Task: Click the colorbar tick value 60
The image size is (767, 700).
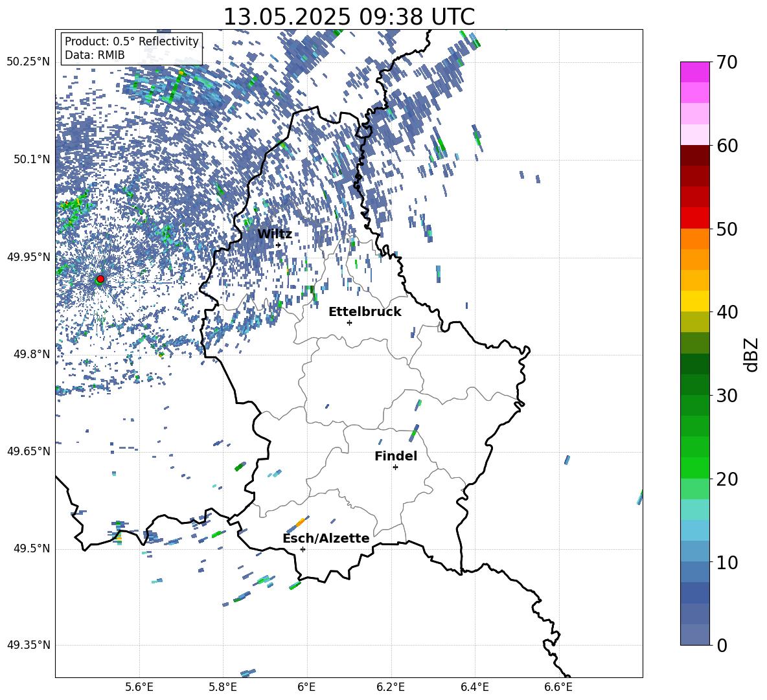Action: tap(727, 146)
